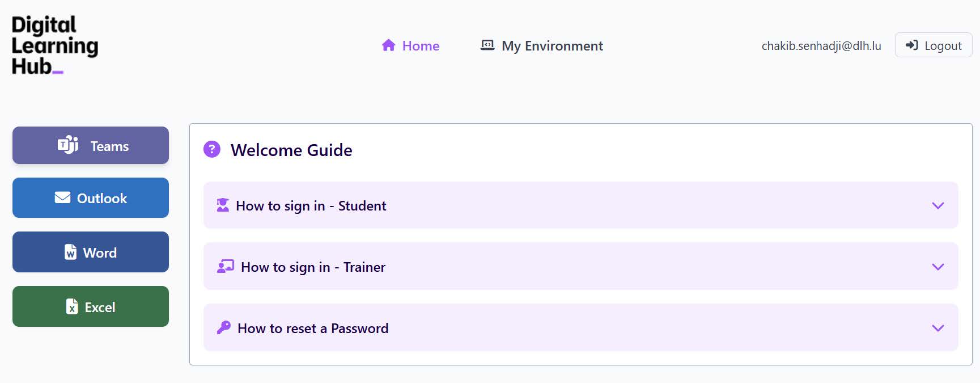Click the Word document icon
This screenshot has width=980, height=383.
pos(70,252)
